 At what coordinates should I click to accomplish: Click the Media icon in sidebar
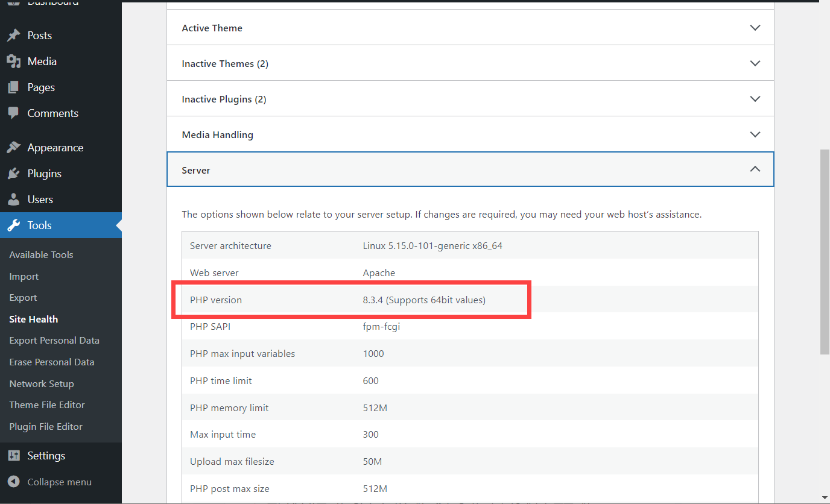point(13,61)
